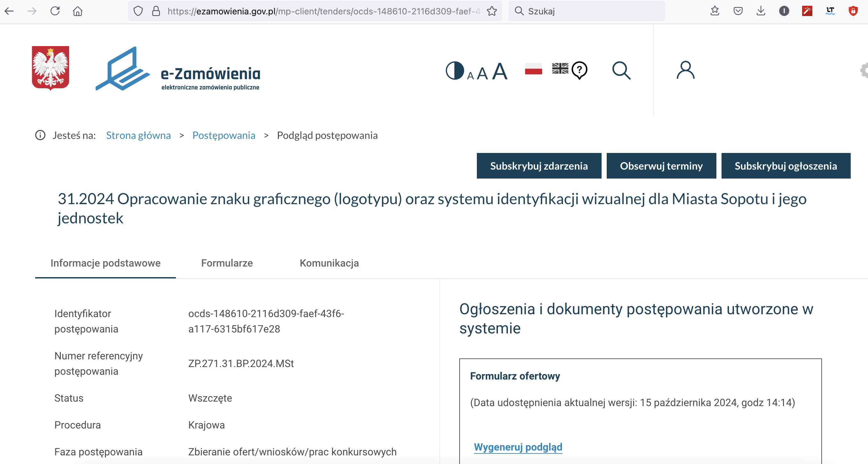Open the help question mark icon
Viewport: 868px width, 464px height.
(580, 70)
